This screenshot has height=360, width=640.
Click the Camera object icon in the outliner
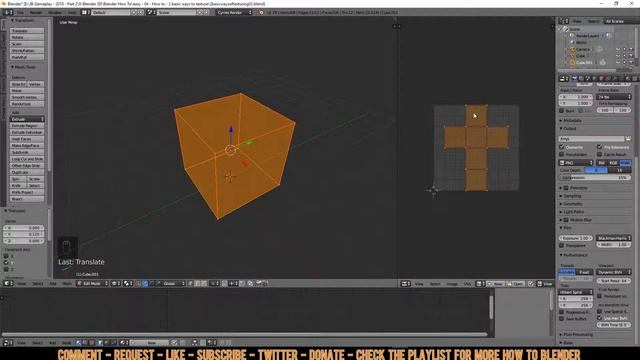point(572,49)
